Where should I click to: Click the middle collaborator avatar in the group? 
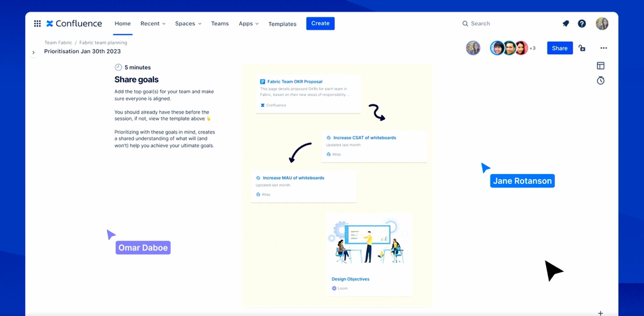[x=509, y=48]
